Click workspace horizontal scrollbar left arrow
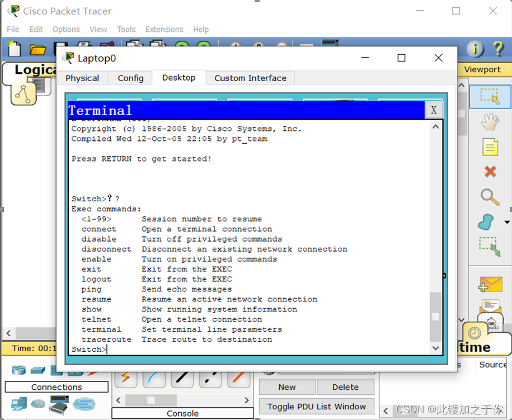 (x=8, y=333)
